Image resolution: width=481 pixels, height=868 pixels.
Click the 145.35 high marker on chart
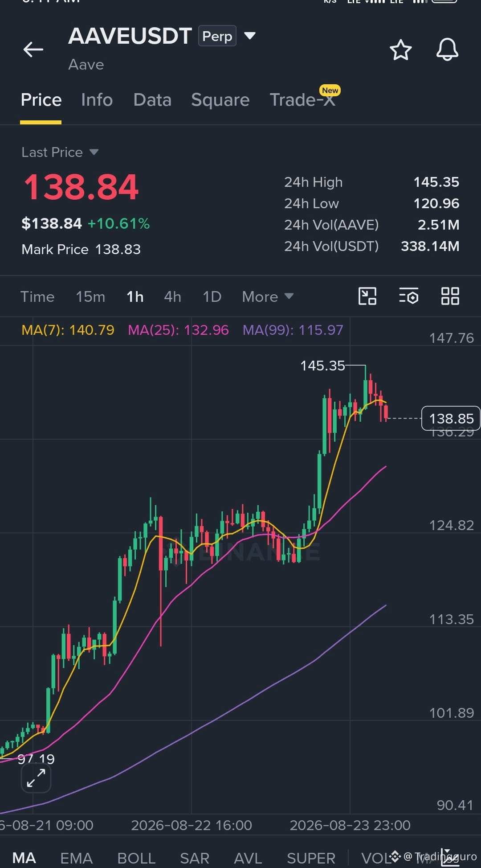[x=322, y=366]
